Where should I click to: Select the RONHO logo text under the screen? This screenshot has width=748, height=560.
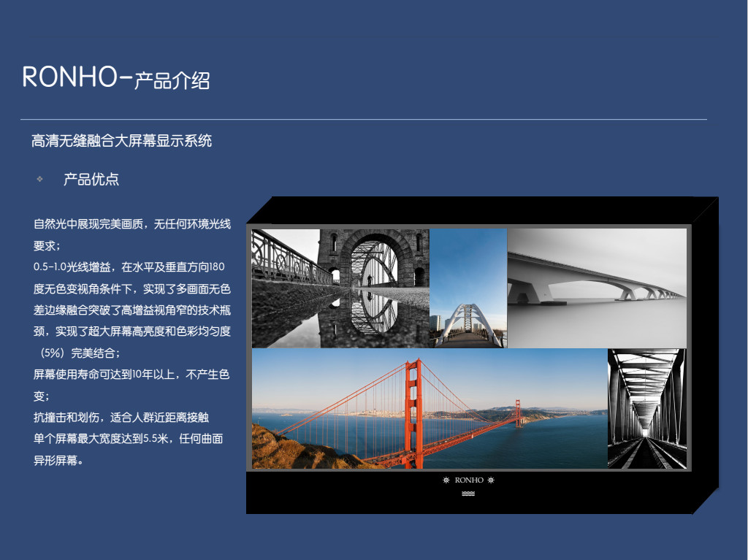(x=469, y=480)
